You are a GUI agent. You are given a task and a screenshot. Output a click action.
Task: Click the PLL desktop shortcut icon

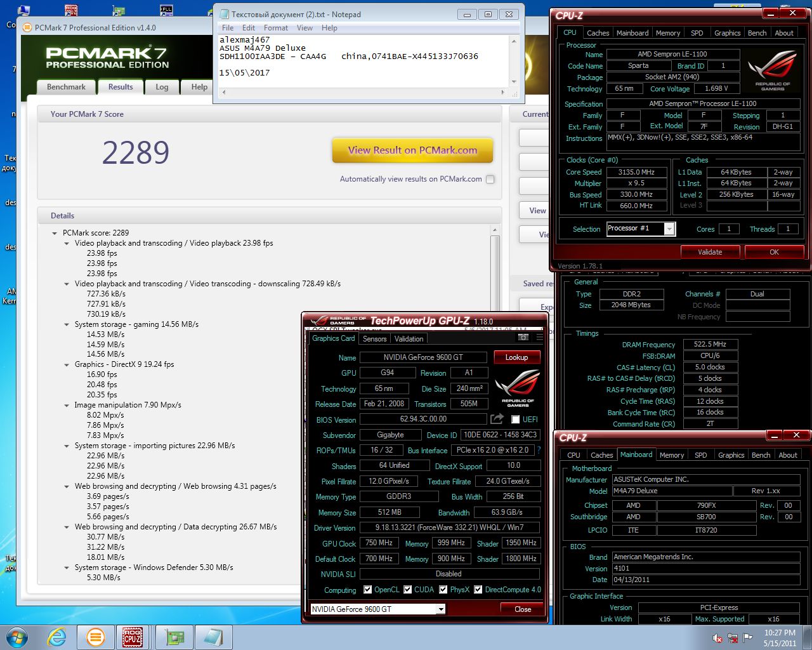(x=166, y=9)
